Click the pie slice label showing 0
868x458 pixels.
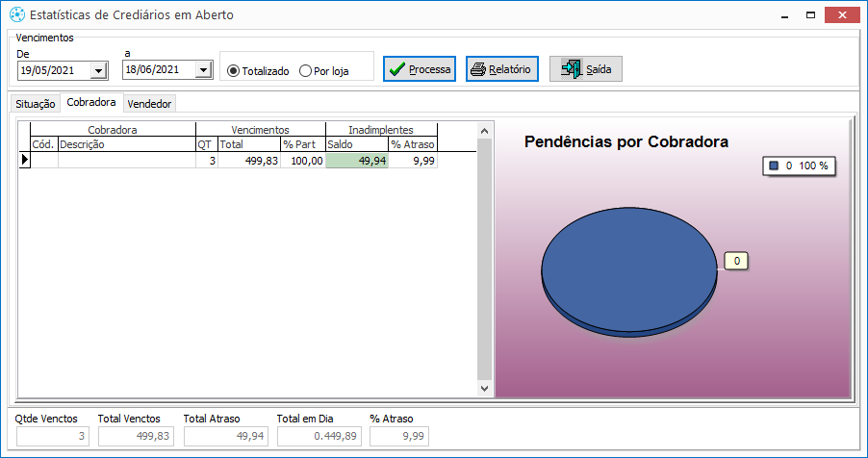point(736,261)
